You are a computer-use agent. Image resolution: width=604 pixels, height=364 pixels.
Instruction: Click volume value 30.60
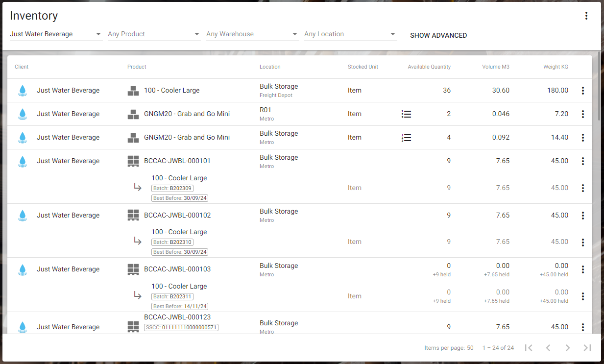pos(501,91)
